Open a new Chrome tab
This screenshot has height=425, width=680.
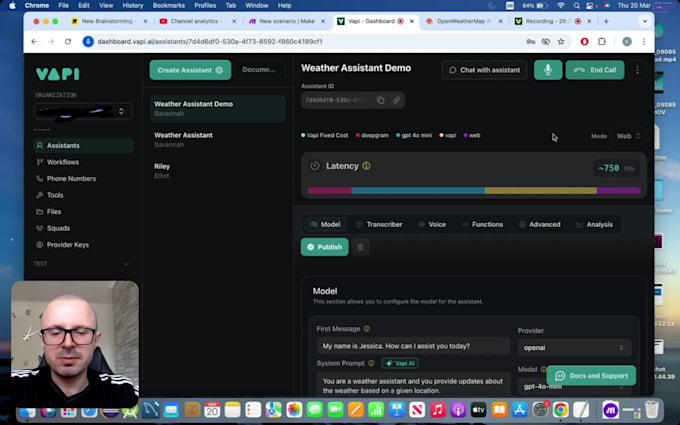pos(606,21)
